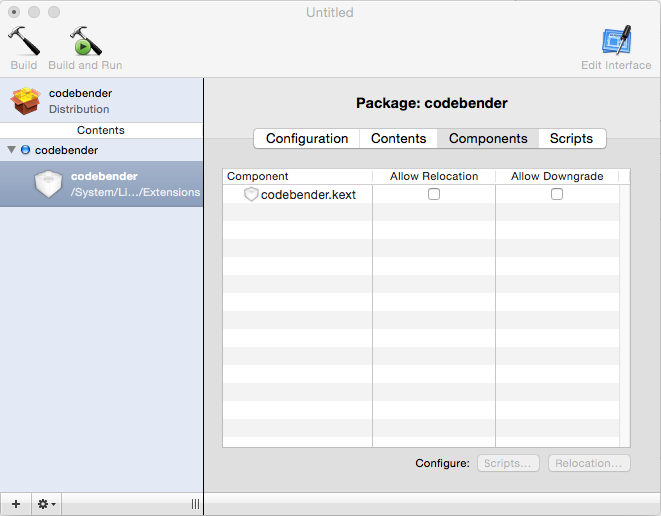
Task: Click the white brick icon of selected package
Action: [48, 184]
